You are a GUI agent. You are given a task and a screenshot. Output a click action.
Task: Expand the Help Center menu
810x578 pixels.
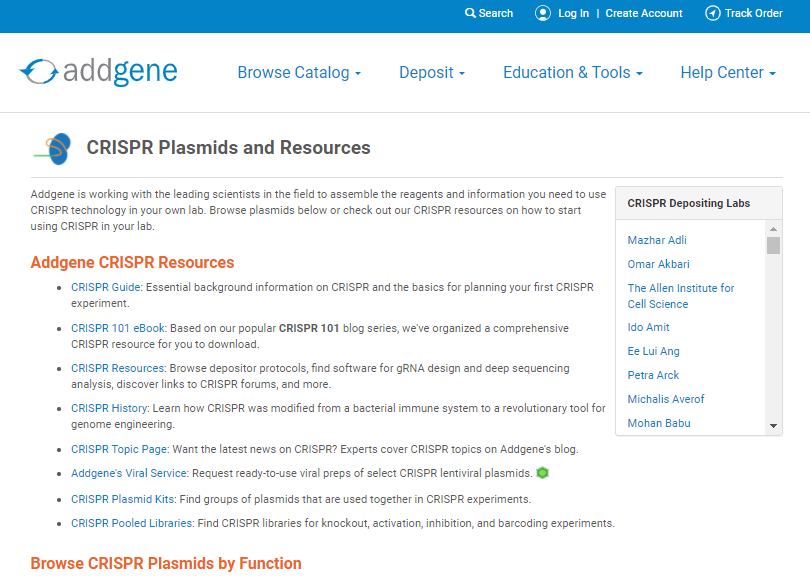tap(728, 72)
